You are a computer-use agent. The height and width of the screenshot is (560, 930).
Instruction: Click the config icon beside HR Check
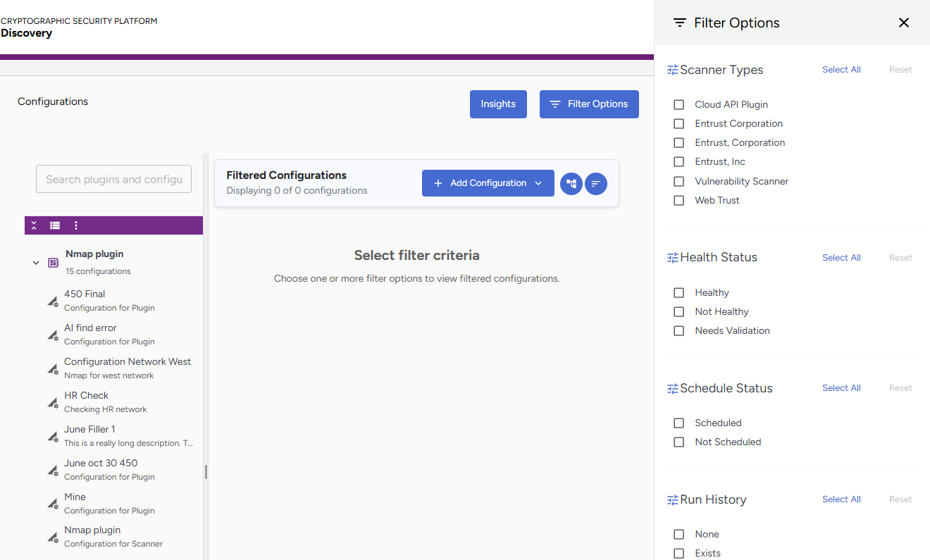point(53,402)
